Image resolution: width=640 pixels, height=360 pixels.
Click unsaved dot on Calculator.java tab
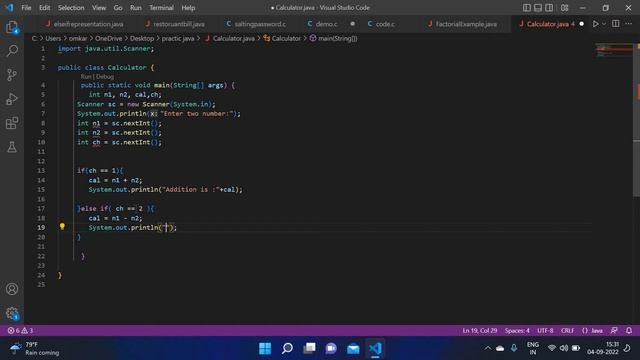coord(582,24)
